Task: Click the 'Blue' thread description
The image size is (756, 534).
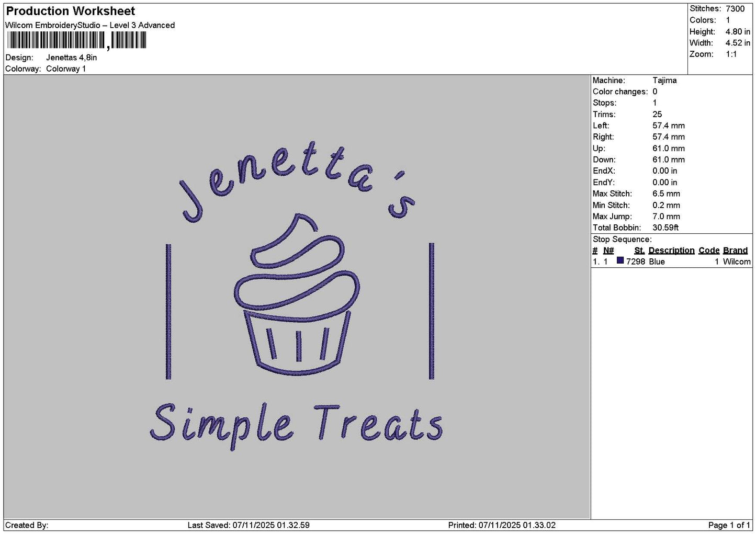Action: (x=657, y=262)
